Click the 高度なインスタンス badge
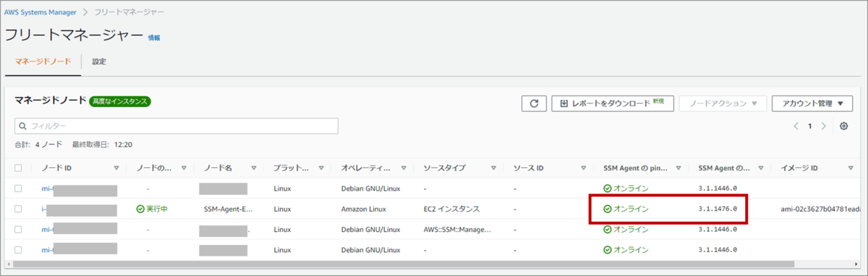The width and height of the screenshot is (868, 276). tap(120, 101)
